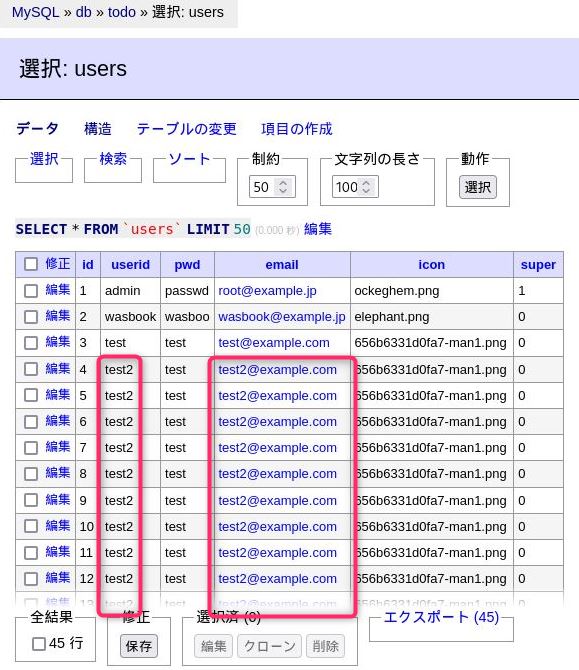
Task: Click 編集 link for row id 9
Action: pos(58,500)
